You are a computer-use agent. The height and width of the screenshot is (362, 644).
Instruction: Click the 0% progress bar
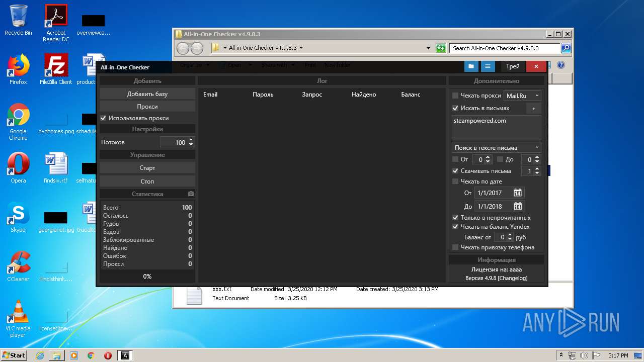click(147, 276)
